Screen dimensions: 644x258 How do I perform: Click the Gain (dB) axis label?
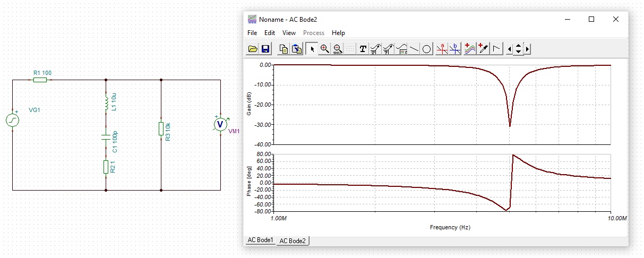tap(249, 104)
